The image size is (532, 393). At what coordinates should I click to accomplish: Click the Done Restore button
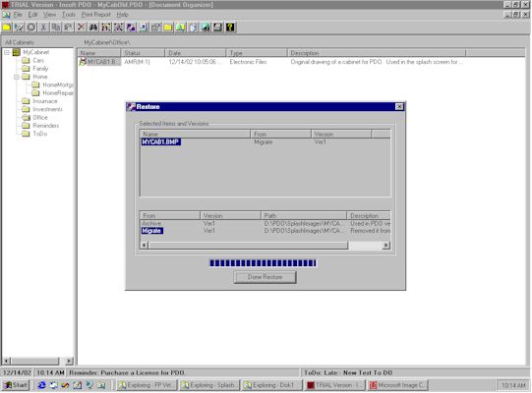(265, 277)
